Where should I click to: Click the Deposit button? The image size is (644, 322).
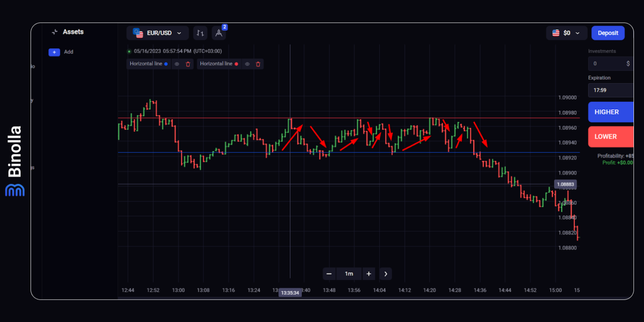608,33
